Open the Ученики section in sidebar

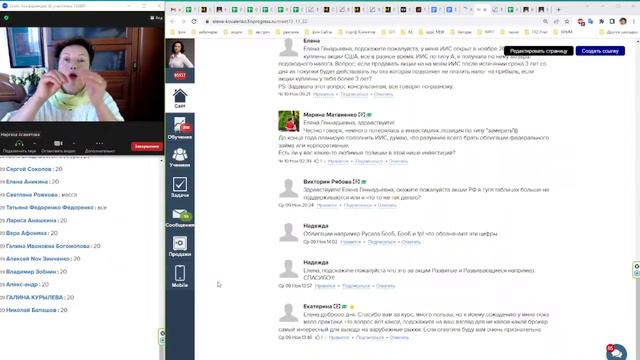point(180,158)
